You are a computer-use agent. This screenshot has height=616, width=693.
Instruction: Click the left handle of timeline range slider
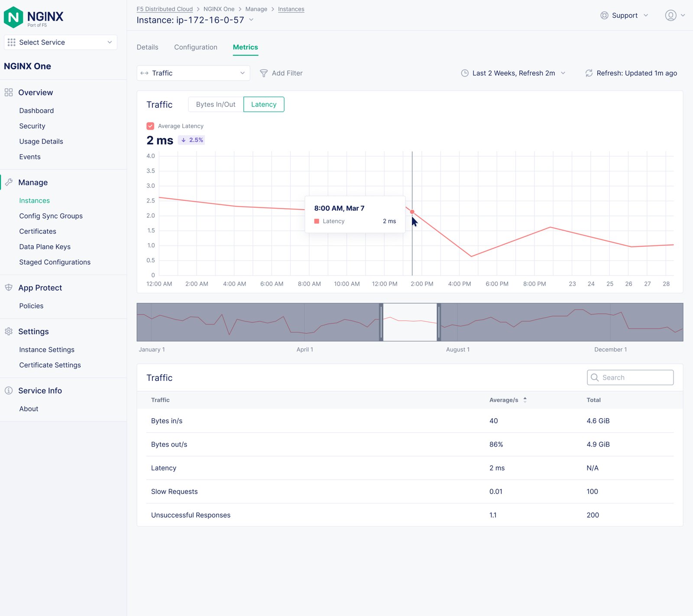(x=381, y=322)
